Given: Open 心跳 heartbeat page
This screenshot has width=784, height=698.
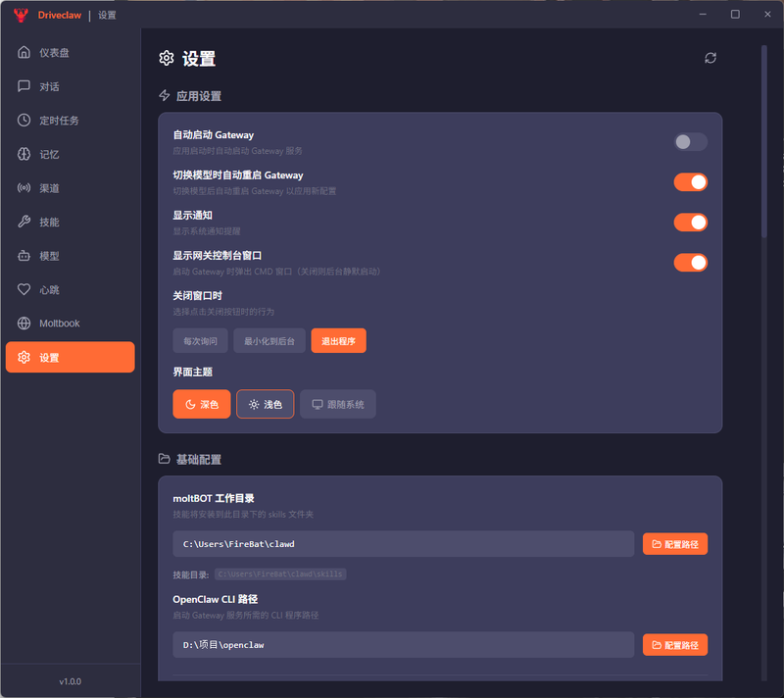Looking at the screenshot, I should pyautogui.click(x=70, y=289).
